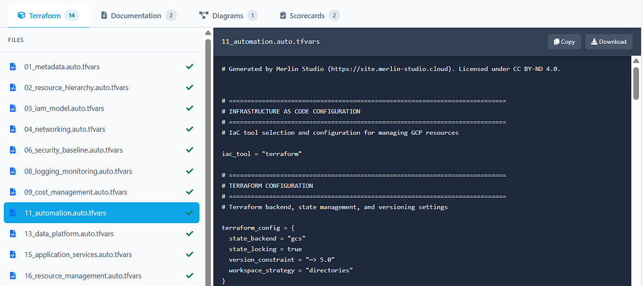Click green checkmark for 06_security_baseline.auto.tfvars
This screenshot has height=286, width=644.
(x=189, y=150)
